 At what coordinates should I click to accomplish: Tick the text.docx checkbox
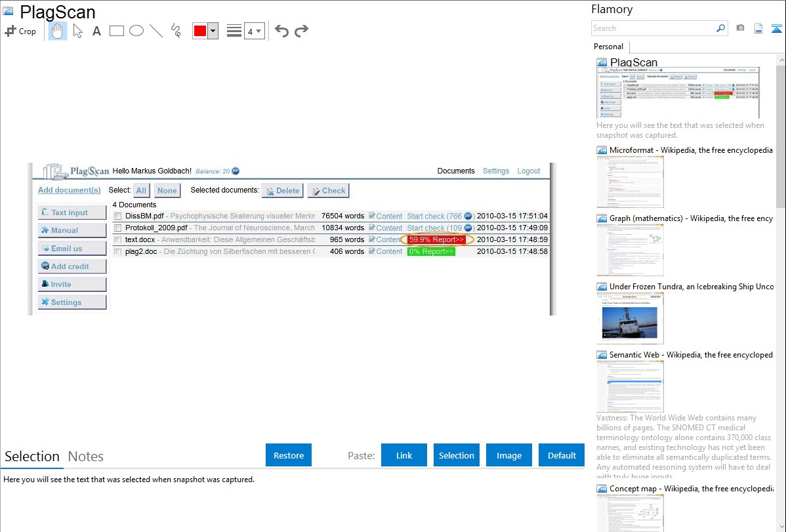[x=118, y=239]
